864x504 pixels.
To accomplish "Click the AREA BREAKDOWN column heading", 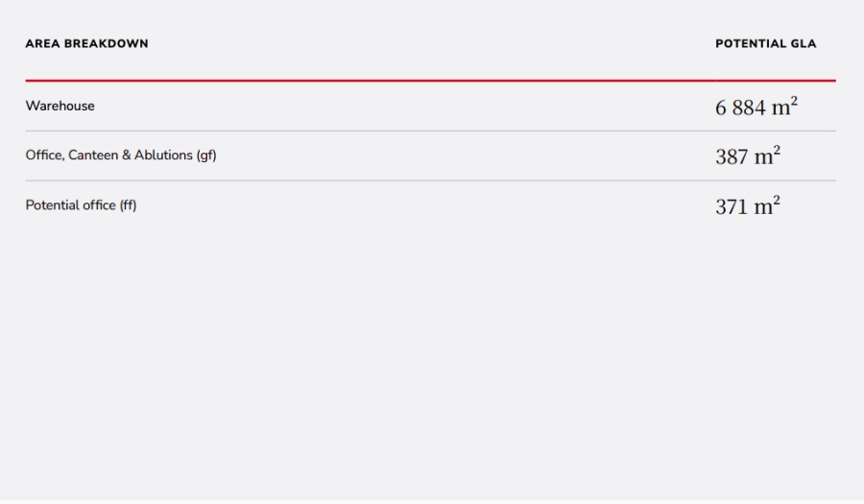I will click(x=86, y=43).
